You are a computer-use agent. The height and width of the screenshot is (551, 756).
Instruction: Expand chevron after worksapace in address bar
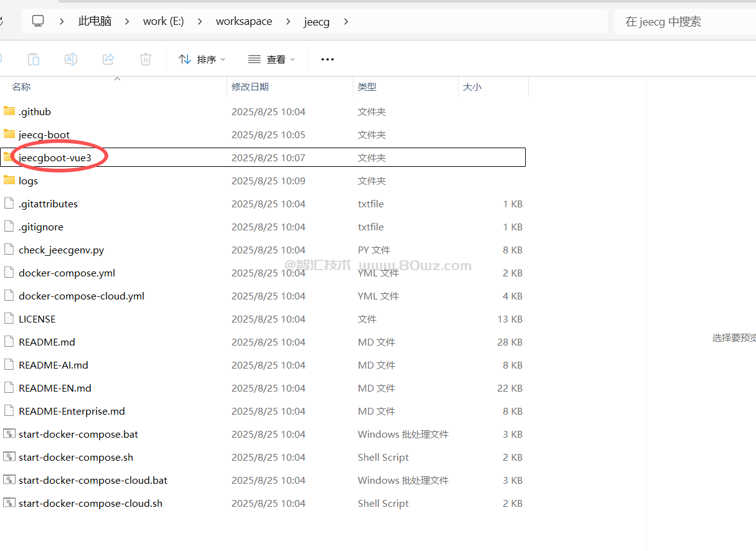288,21
